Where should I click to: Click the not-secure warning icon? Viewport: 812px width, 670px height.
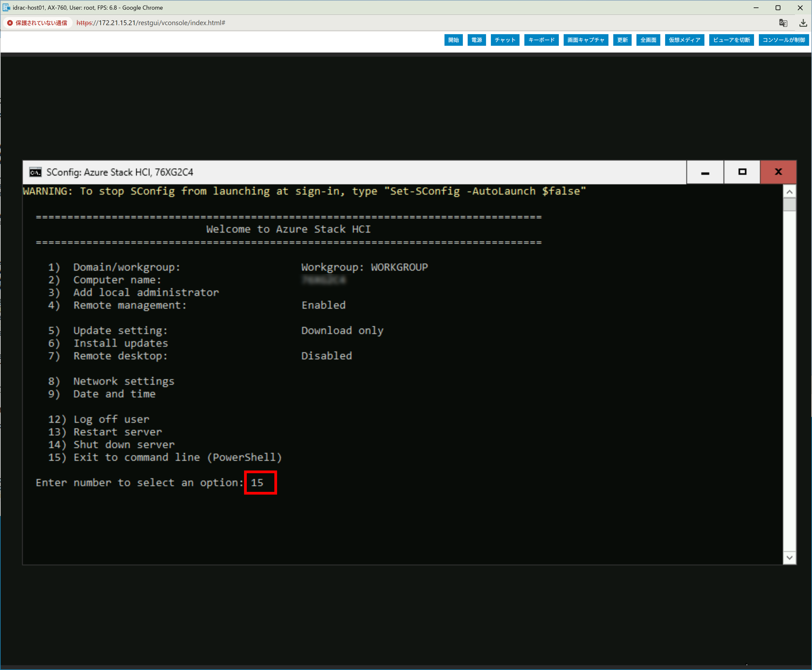point(10,23)
